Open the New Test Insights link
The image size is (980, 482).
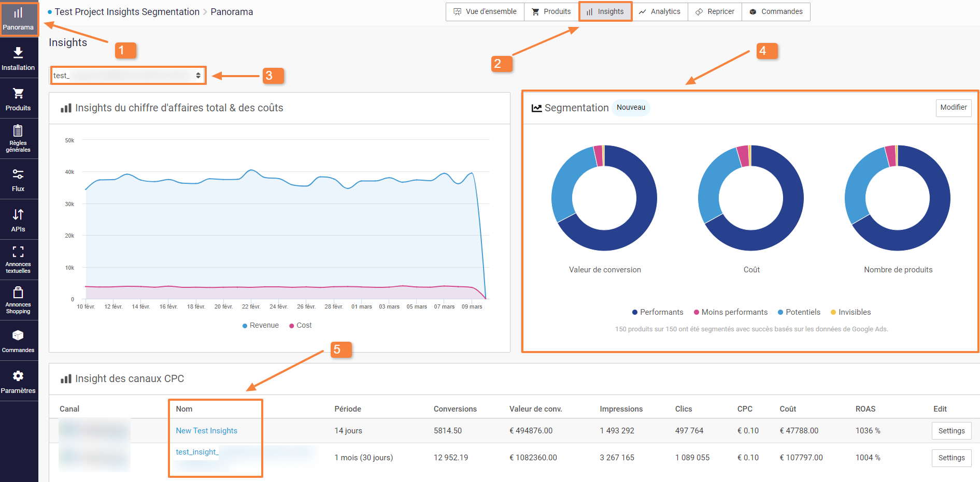tap(206, 431)
